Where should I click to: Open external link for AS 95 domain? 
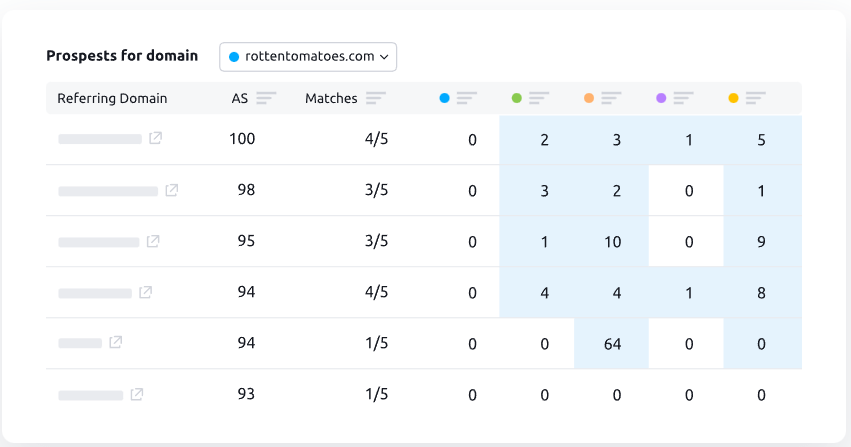point(153,241)
